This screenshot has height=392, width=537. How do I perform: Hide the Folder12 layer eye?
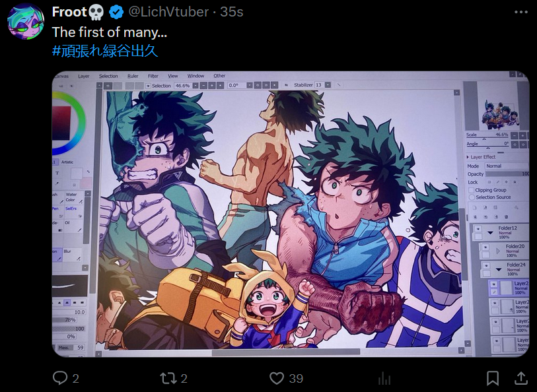click(478, 229)
